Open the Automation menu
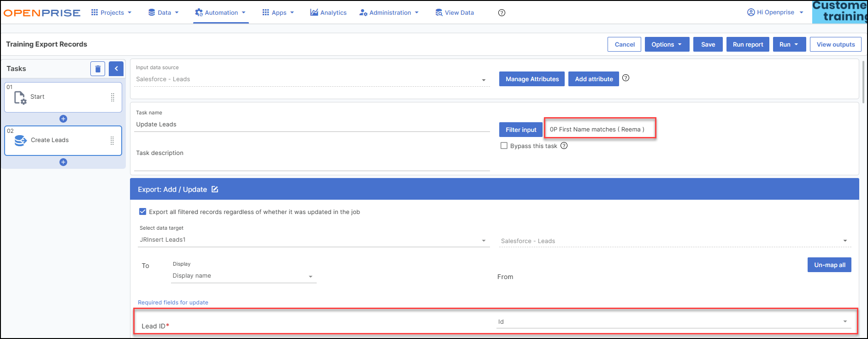868x339 pixels. (220, 13)
